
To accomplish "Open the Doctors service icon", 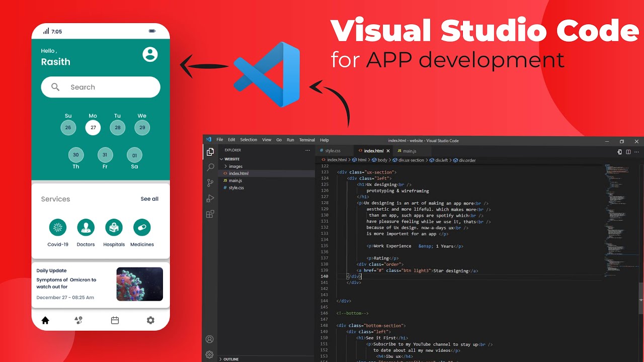I will (x=86, y=227).
